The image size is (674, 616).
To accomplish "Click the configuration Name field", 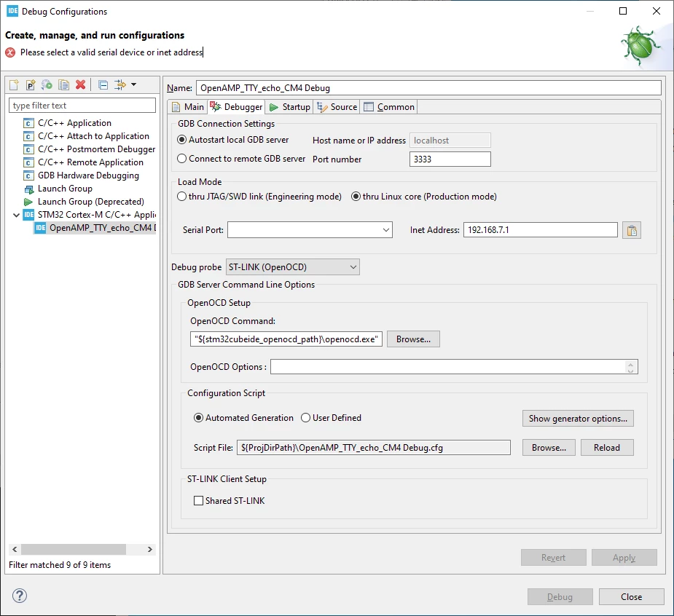I will (428, 87).
